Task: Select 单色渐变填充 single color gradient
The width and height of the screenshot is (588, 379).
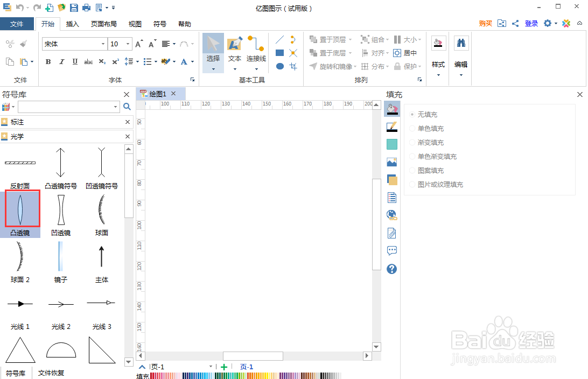Action: [x=433, y=156]
